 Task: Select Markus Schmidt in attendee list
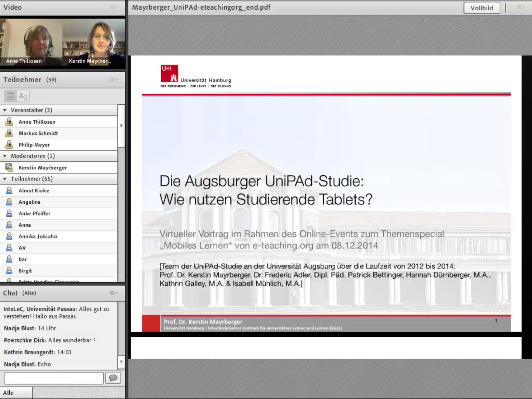[59, 133]
